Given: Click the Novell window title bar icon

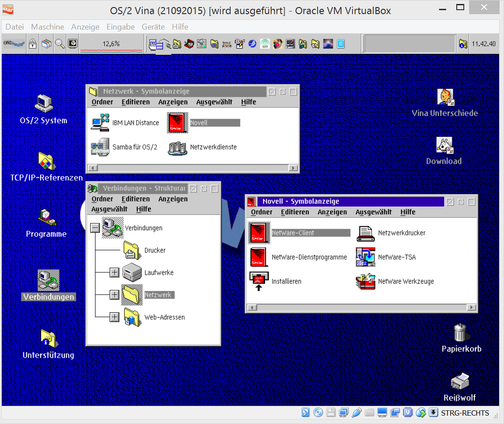Looking at the screenshot, I should pyautogui.click(x=251, y=202).
